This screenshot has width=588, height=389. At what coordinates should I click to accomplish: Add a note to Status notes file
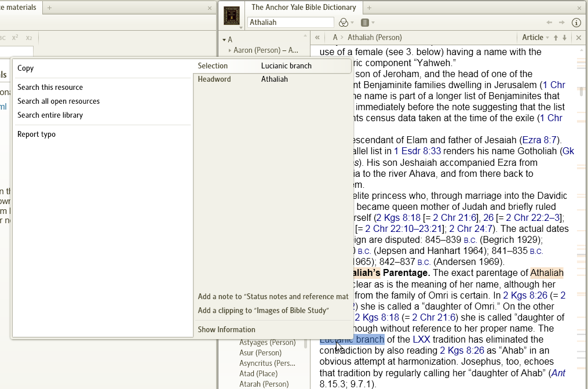coord(273,296)
